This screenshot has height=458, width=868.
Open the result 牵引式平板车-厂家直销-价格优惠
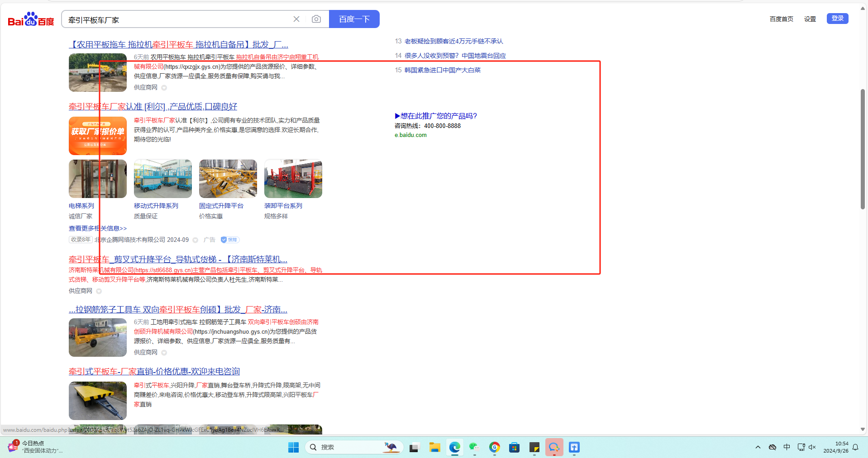(x=154, y=371)
